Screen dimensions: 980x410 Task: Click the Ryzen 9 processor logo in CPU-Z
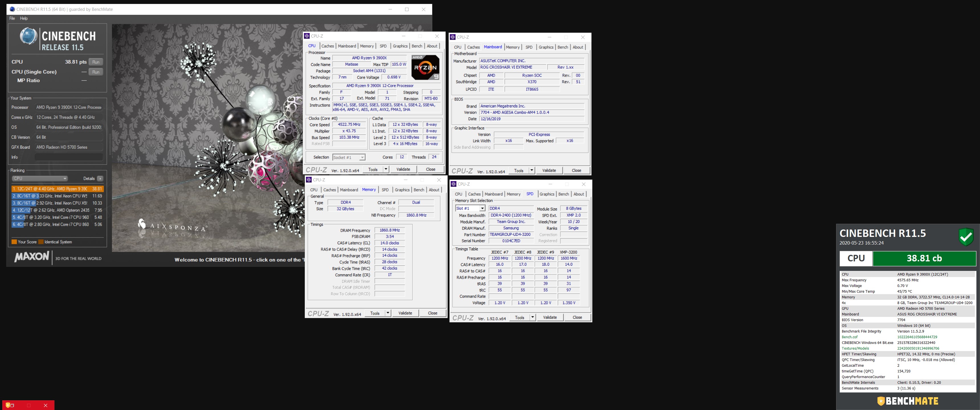pos(425,67)
